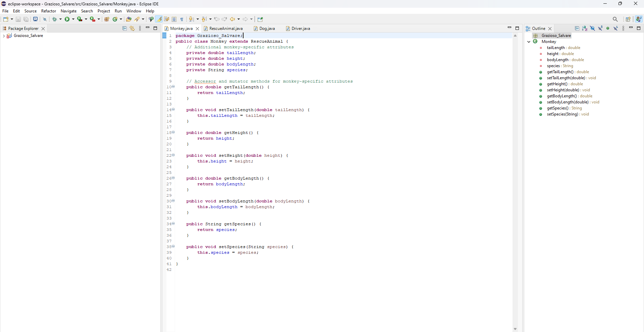The height and width of the screenshot is (332, 644).
Task: Toggle Sort alphabetically in the Outline view
Action: click(x=585, y=29)
